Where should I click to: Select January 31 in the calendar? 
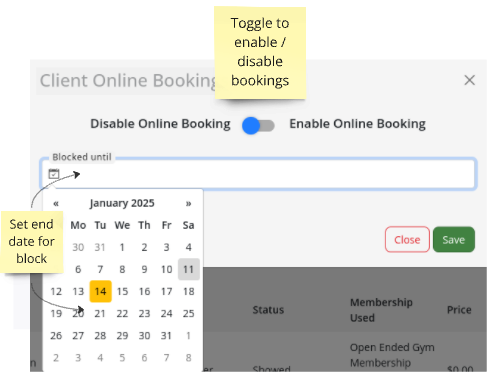tap(166, 335)
